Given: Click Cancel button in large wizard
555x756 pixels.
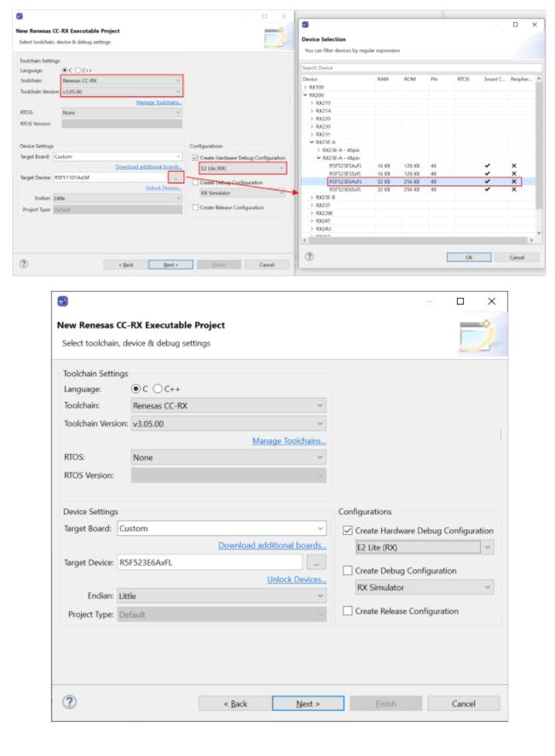Looking at the screenshot, I should (x=464, y=703).
